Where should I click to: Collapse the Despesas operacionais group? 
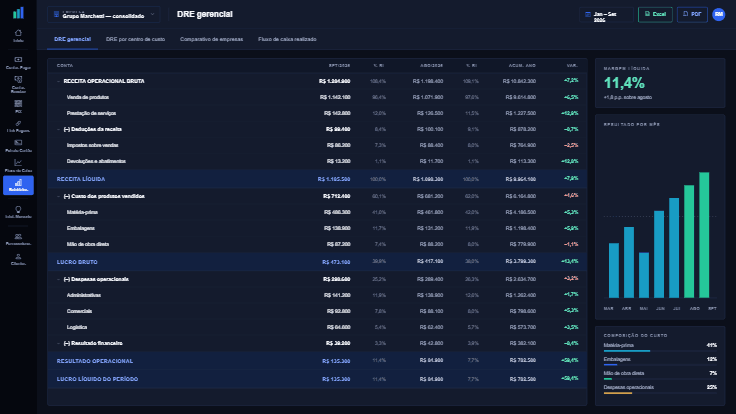click(58, 279)
